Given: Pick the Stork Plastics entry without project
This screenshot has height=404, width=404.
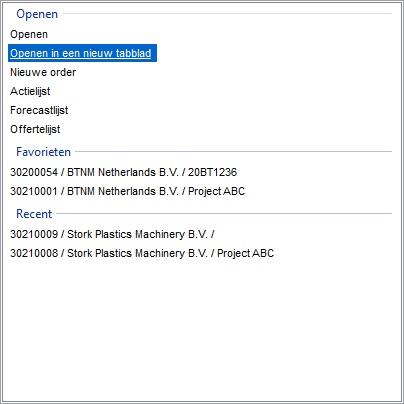Looking at the screenshot, I should [112, 234].
